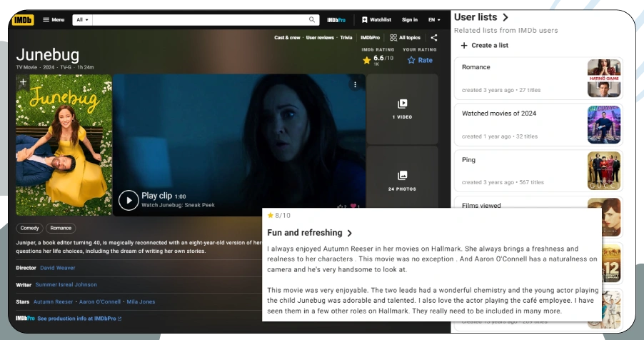Click the Stars label
This screenshot has width=644, height=340.
tap(23, 301)
